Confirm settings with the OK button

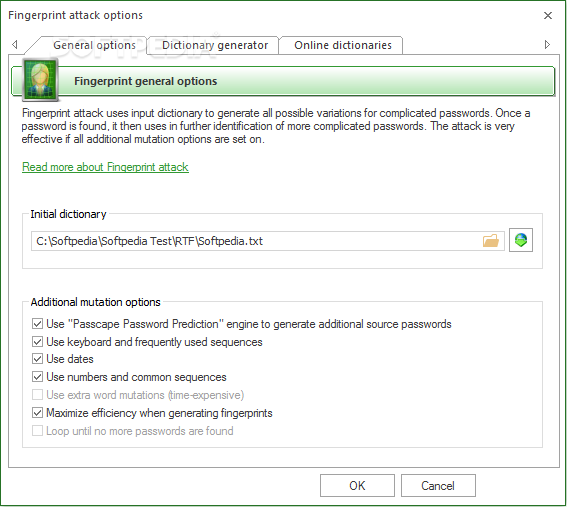(357, 486)
